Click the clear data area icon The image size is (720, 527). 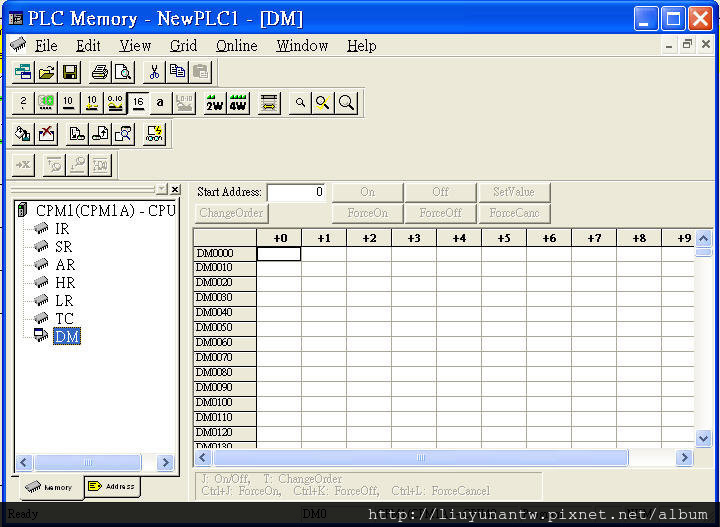(46, 134)
